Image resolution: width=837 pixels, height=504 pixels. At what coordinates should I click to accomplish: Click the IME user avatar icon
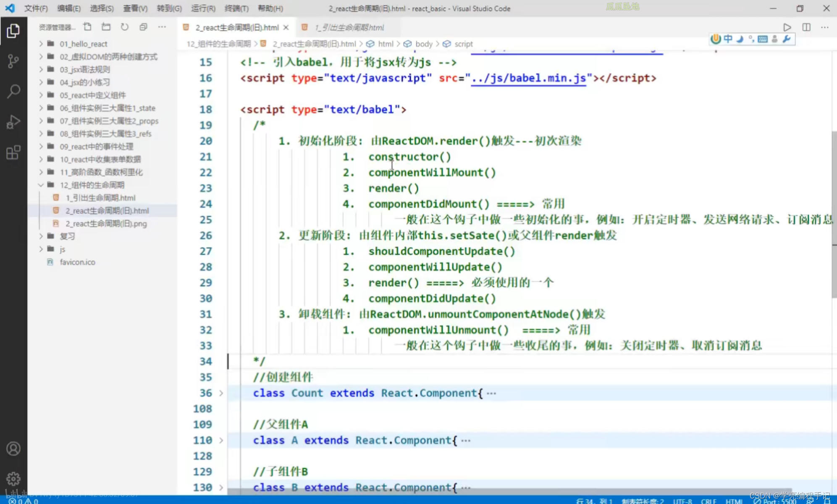click(x=774, y=39)
